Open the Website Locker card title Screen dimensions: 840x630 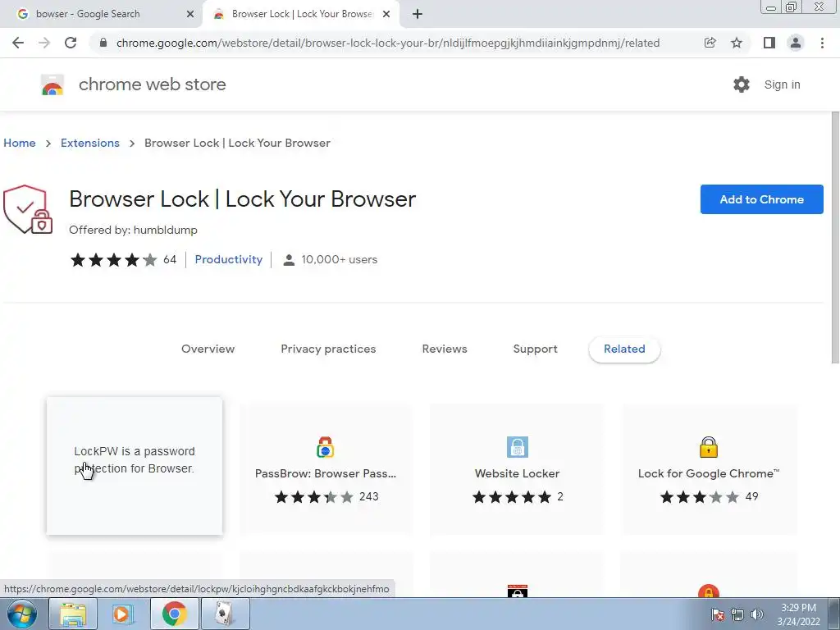[x=517, y=473]
